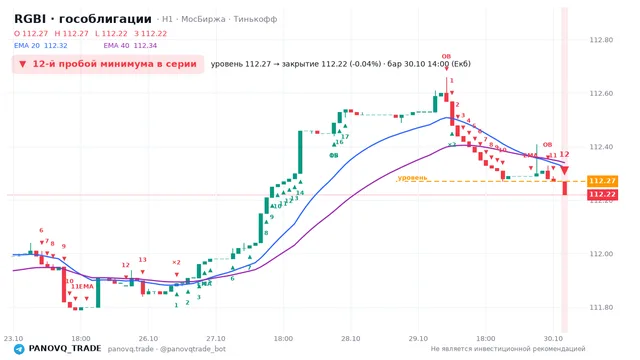This screenshot has width=640, height=360.
Task: Open the @panovqtrade_bot handle
Action: 193,349
